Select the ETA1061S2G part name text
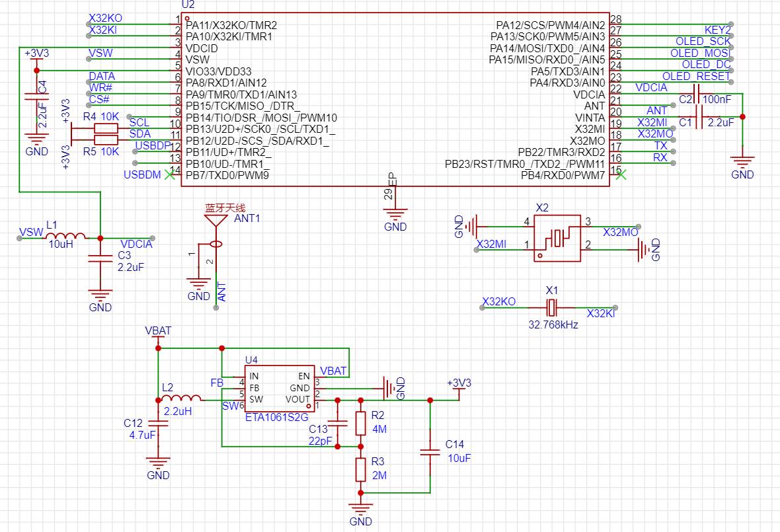Image resolution: width=780 pixels, height=532 pixels. pyautogui.click(x=276, y=418)
